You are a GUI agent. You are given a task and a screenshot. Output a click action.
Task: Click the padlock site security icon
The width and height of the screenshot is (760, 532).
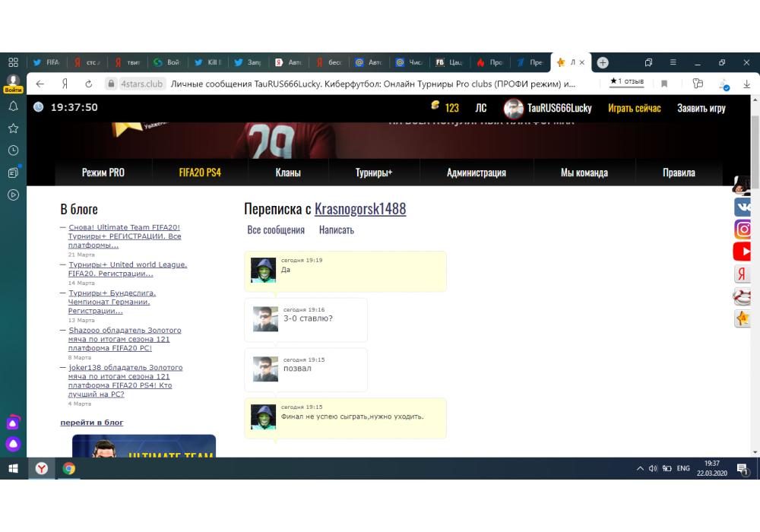111,84
